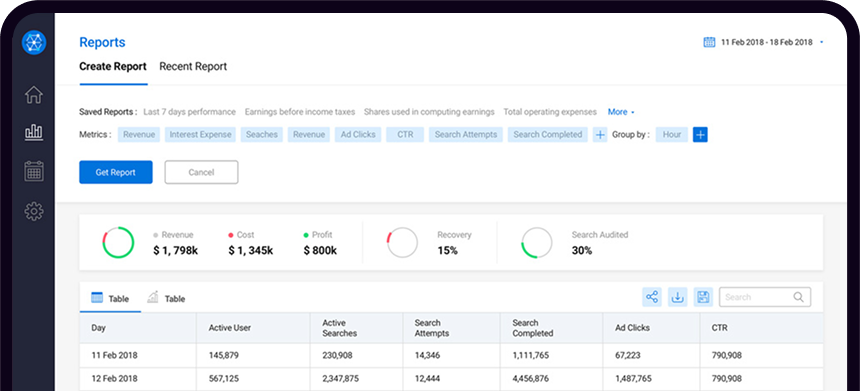Toggle the Search Completed metric chip

coord(547,135)
